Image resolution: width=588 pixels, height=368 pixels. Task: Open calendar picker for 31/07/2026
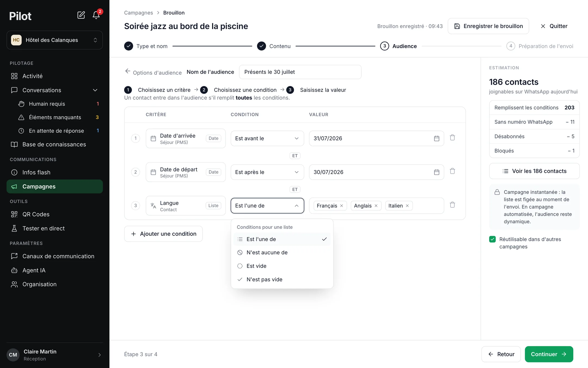point(436,138)
